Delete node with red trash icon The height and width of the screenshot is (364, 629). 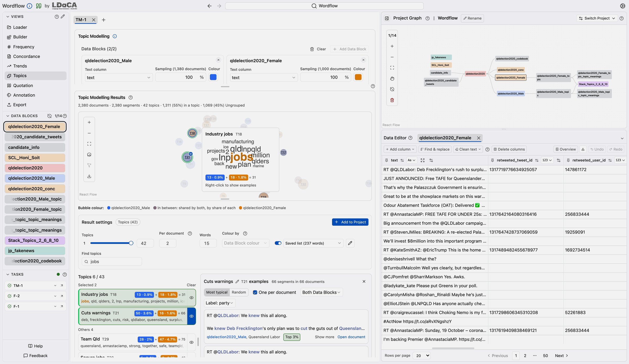pyautogui.click(x=392, y=100)
